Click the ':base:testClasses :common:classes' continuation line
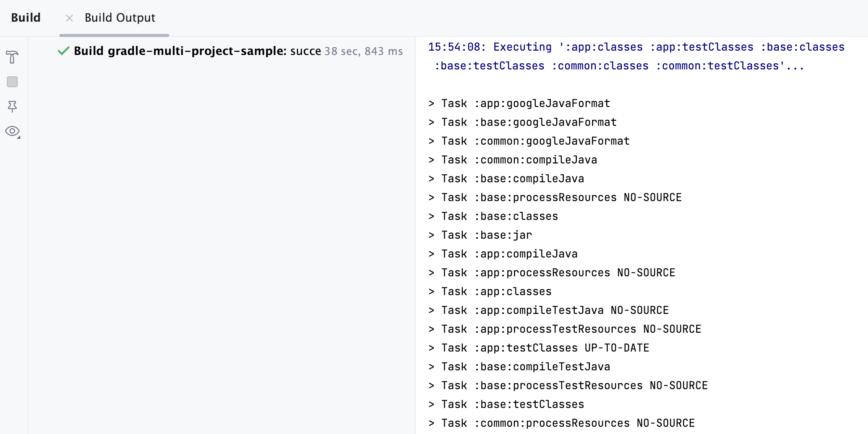 click(x=619, y=66)
